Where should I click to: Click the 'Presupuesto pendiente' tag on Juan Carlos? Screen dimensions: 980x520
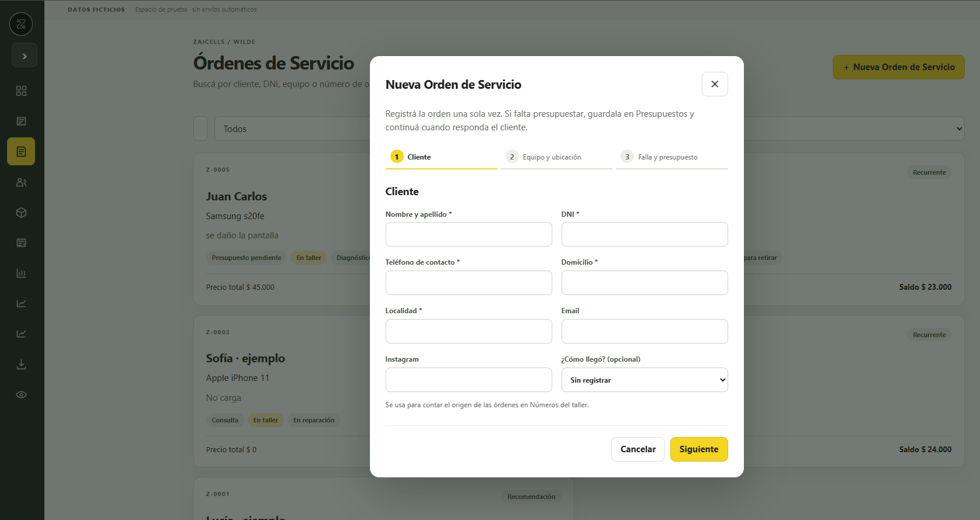click(247, 258)
